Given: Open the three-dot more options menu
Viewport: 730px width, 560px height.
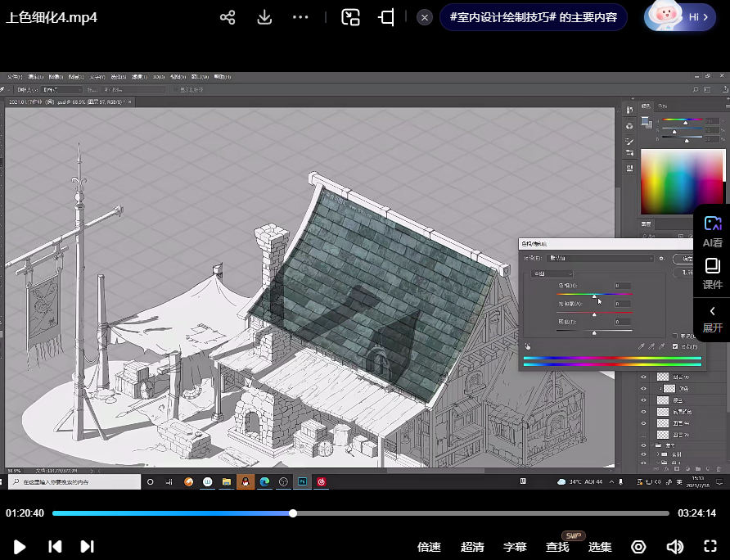Looking at the screenshot, I should pos(300,17).
